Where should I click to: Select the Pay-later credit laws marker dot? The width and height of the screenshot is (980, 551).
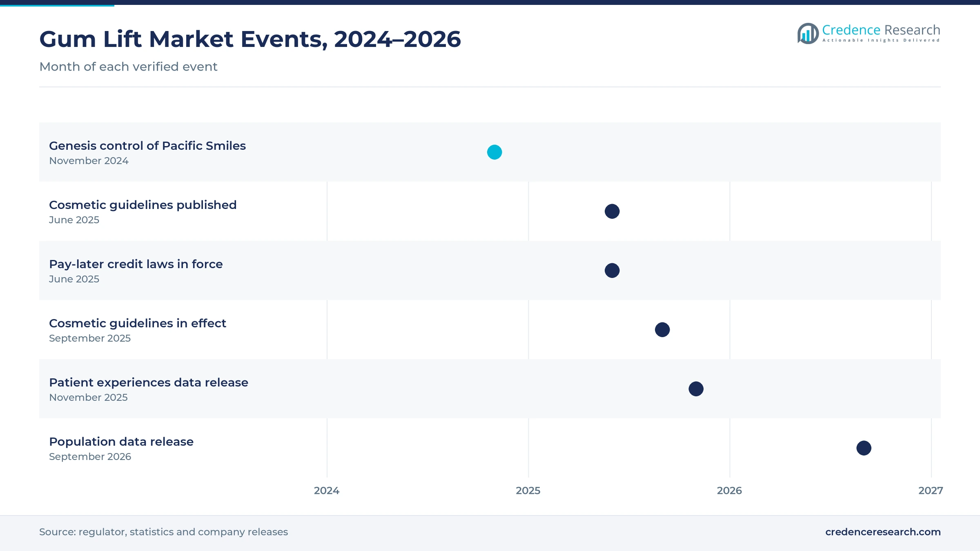click(612, 271)
